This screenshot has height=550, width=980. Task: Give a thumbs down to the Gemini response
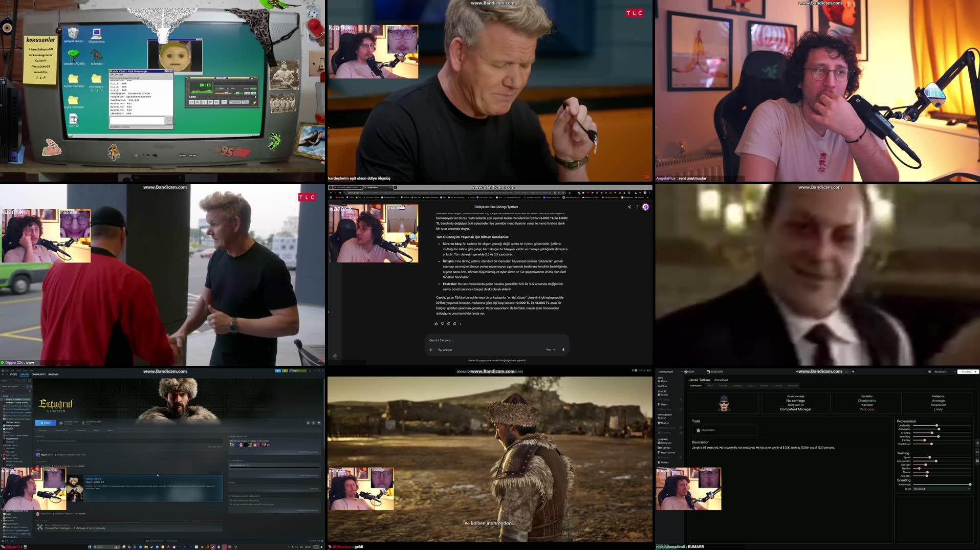pyautogui.click(x=443, y=324)
